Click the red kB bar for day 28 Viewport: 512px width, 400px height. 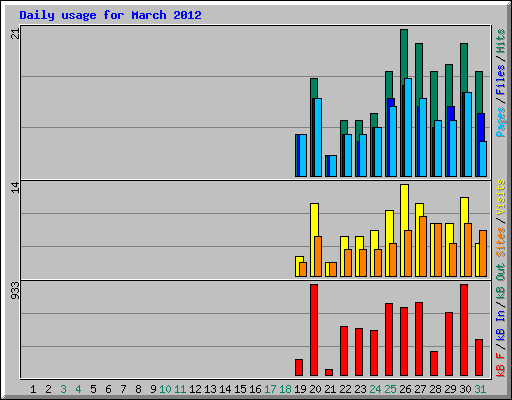click(434, 364)
